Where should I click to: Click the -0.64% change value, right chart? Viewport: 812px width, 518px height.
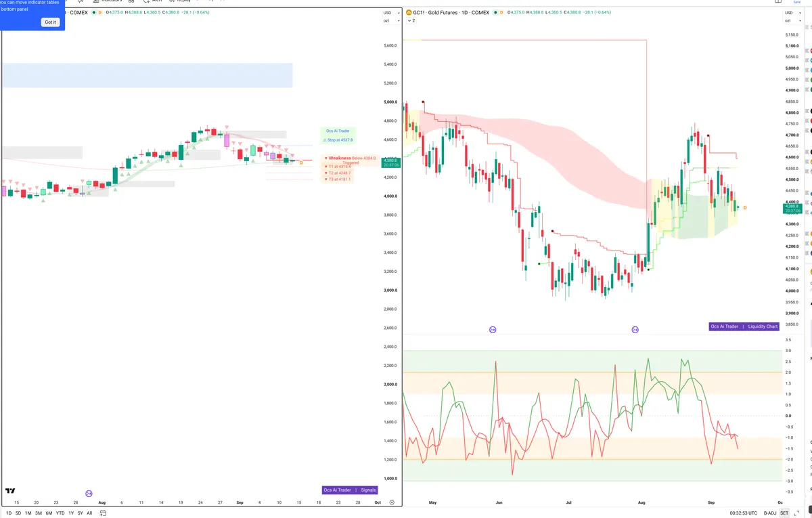[603, 12]
